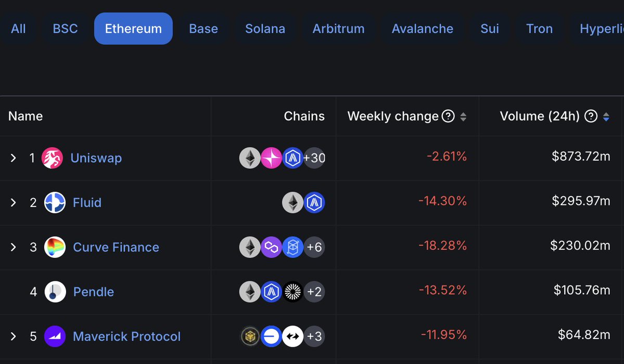Click the Curve Finance rainbow logo

tap(55, 248)
